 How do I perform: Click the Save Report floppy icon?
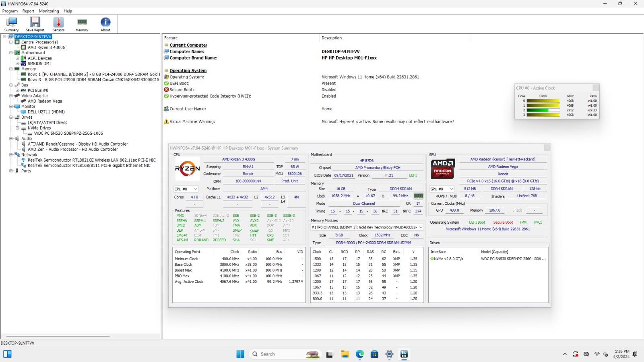click(x=35, y=24)
